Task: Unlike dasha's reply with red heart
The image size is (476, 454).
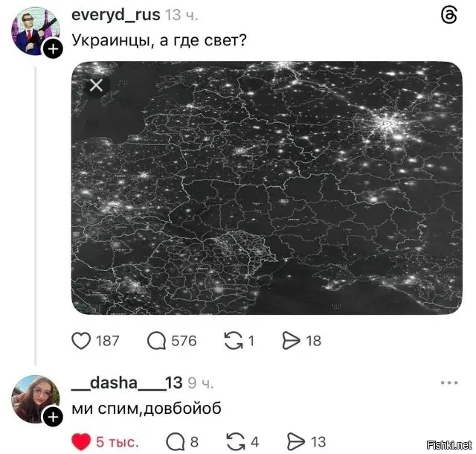Action: pyautogui.click(x=81, y=442)
